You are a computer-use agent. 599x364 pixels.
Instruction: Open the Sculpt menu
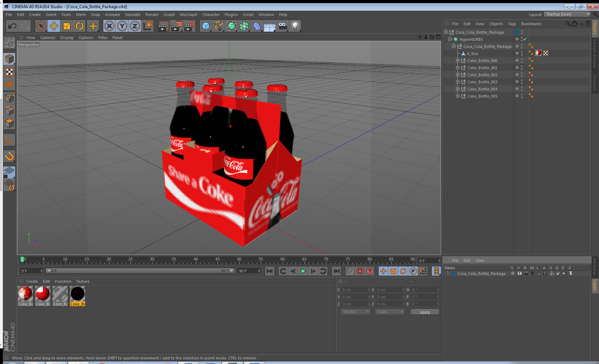169,15
